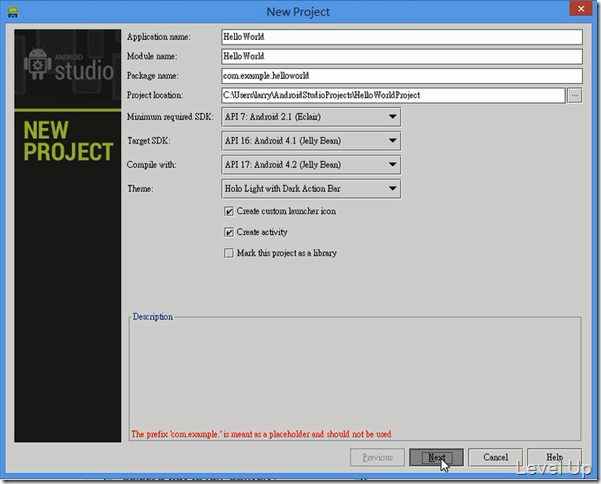Click the Project location: label

pyautogui.click(x=155, y=95)
